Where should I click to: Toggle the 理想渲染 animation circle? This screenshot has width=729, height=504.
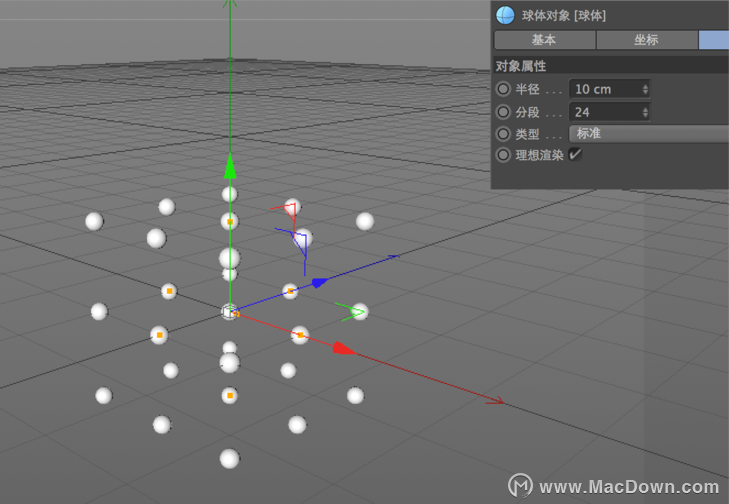pyautogui.click(x=503, y=155)
